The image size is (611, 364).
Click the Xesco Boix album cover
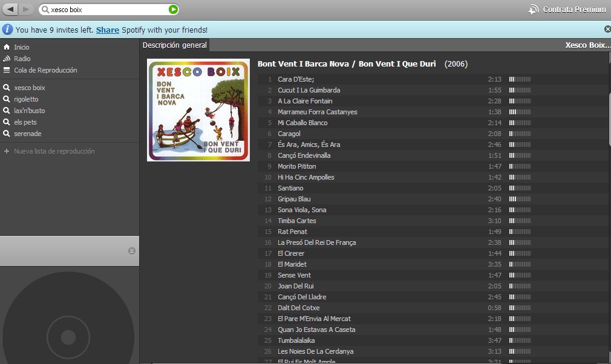[198, 110]
